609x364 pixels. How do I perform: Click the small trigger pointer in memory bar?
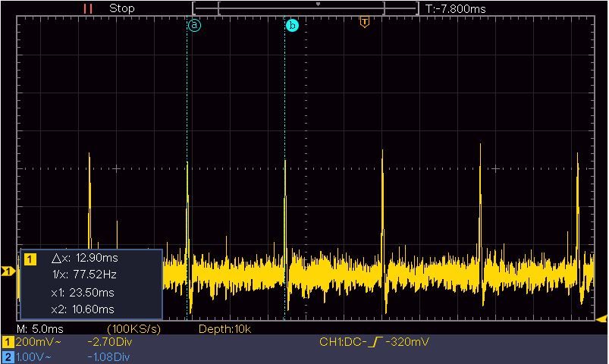click(x=318, y=5)
